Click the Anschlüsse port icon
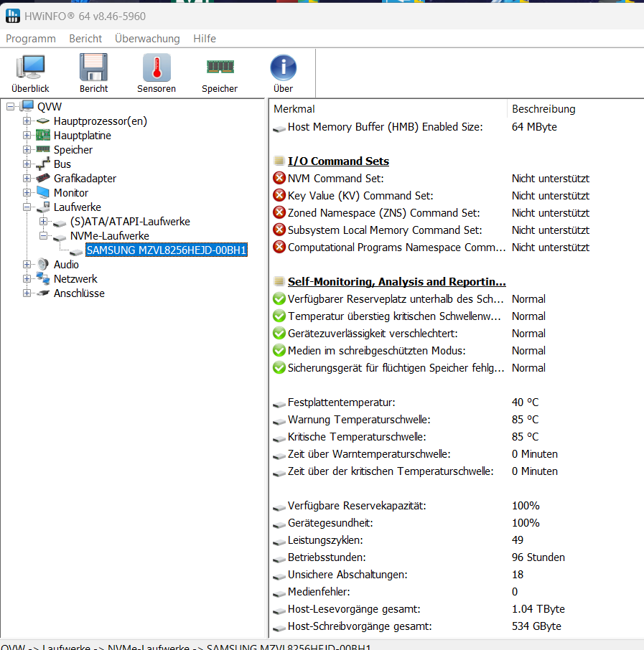 [43, 293]
